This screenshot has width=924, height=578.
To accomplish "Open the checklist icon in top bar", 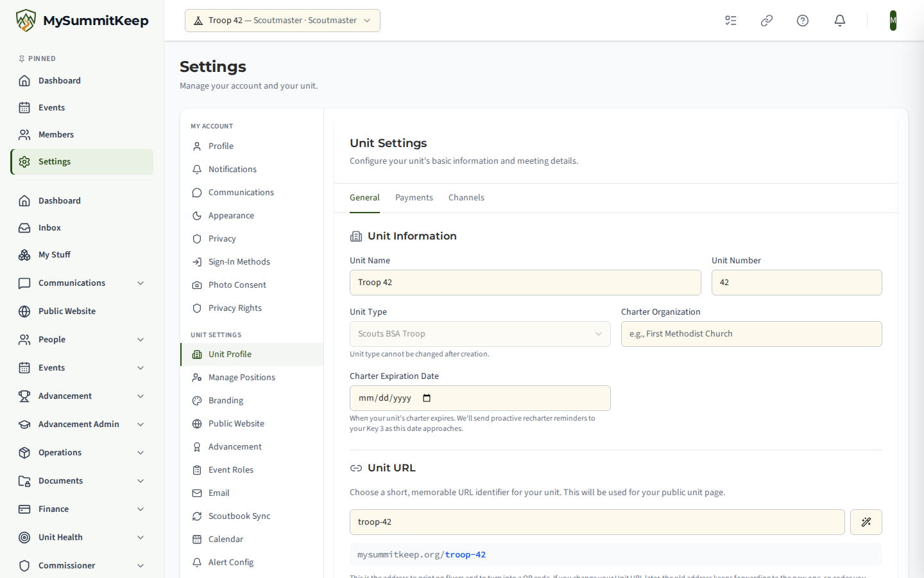I will point(731,21).
